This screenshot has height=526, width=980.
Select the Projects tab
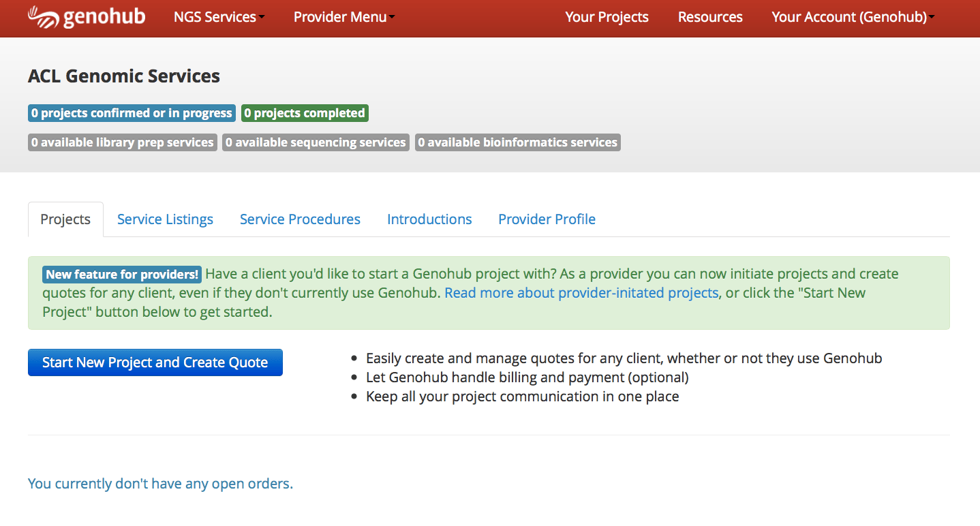(x=65, y=219)
